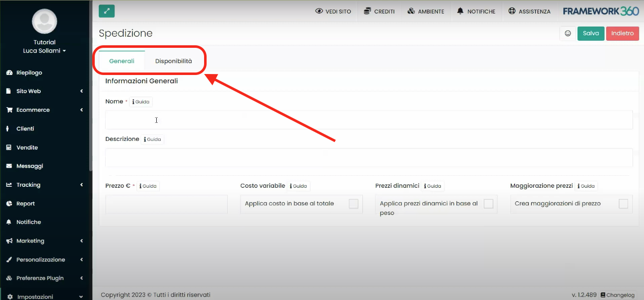Click the FRAMEWORK360 logo
Screen dimensions: 644x300
click(601, 11)
